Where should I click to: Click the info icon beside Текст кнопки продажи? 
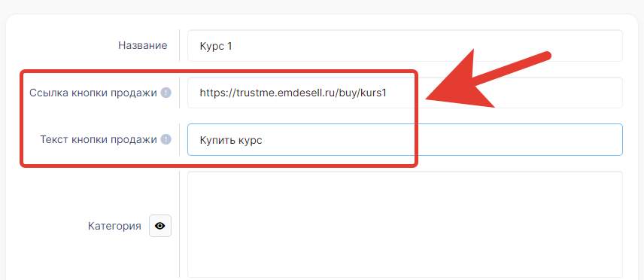(166, 140)
